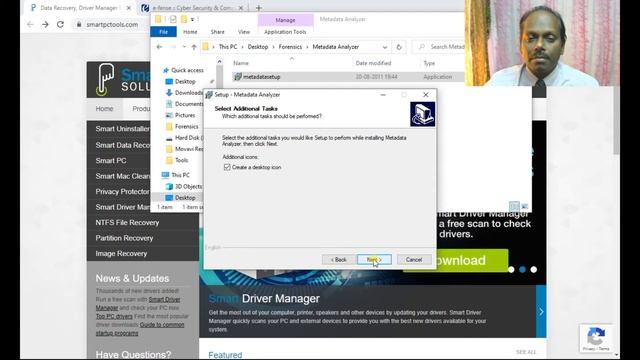640x360 pixels.
Task: Refresh the Explorer folder view
Action: 399,47
